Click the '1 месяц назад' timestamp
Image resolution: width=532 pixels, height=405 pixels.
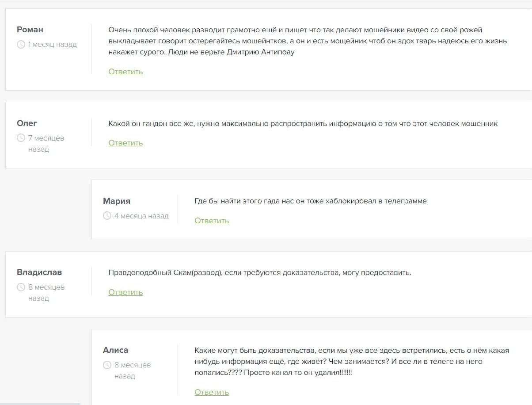(x=52, y=45)
